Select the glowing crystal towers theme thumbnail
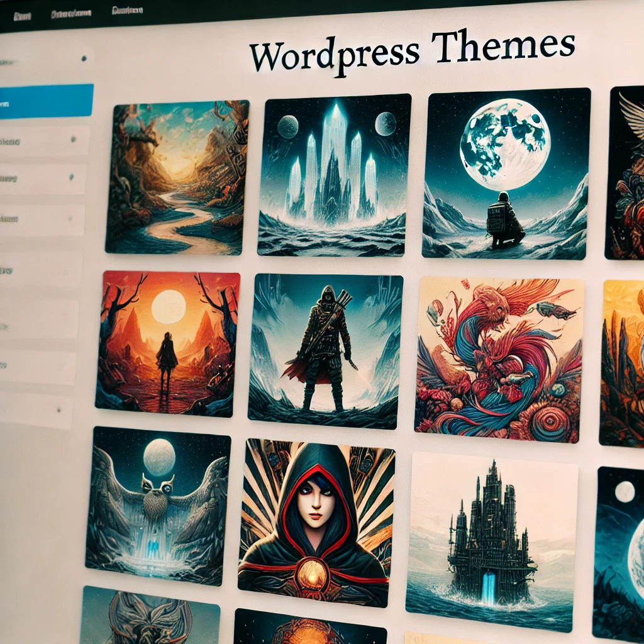644x644 pixels. click(335, 175)
